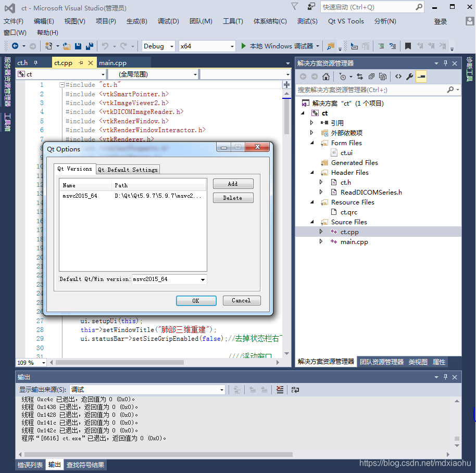Click the Clear All icon in Output panel

pos(280,390)
